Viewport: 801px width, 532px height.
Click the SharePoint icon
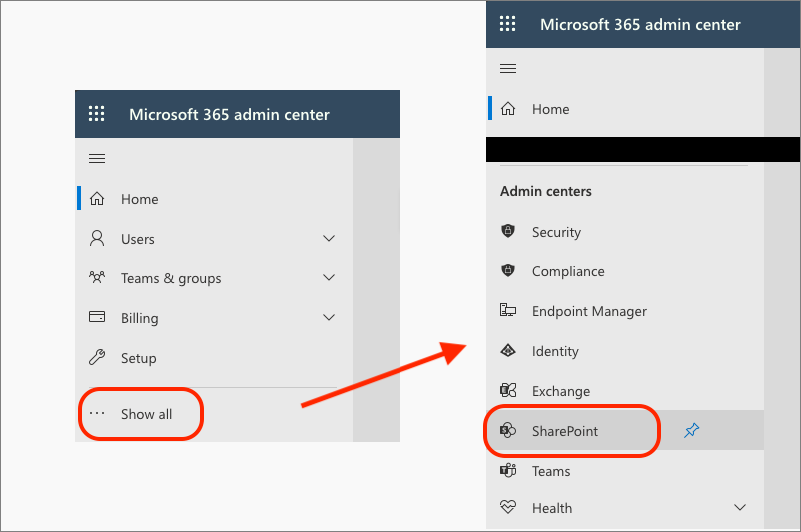click(x=508, y=430)
